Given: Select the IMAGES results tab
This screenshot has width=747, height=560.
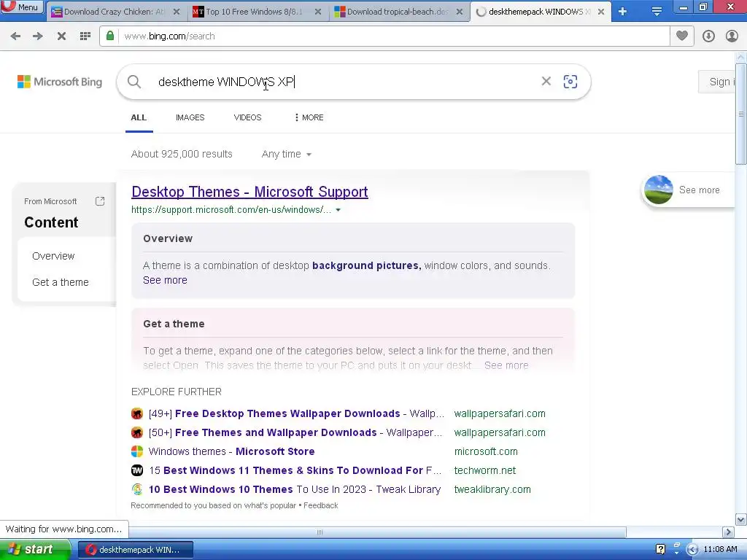Looking at the screenshot, I should click(190, 117).
